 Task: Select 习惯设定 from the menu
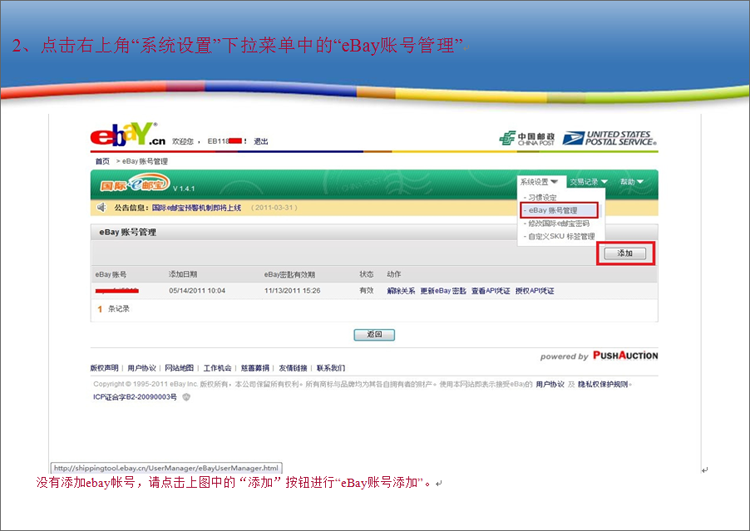[x=542, y=197]
